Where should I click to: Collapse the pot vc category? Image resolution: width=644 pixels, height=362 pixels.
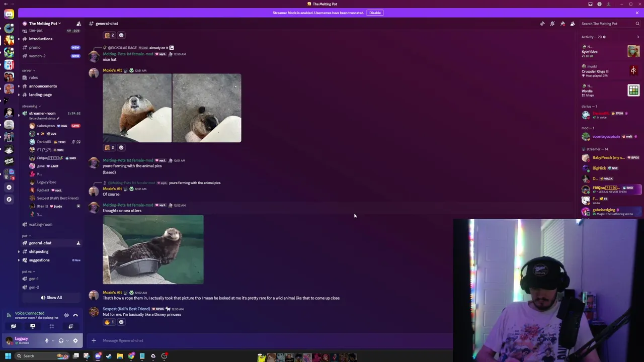pyautogui.click(x=29, y=271)
